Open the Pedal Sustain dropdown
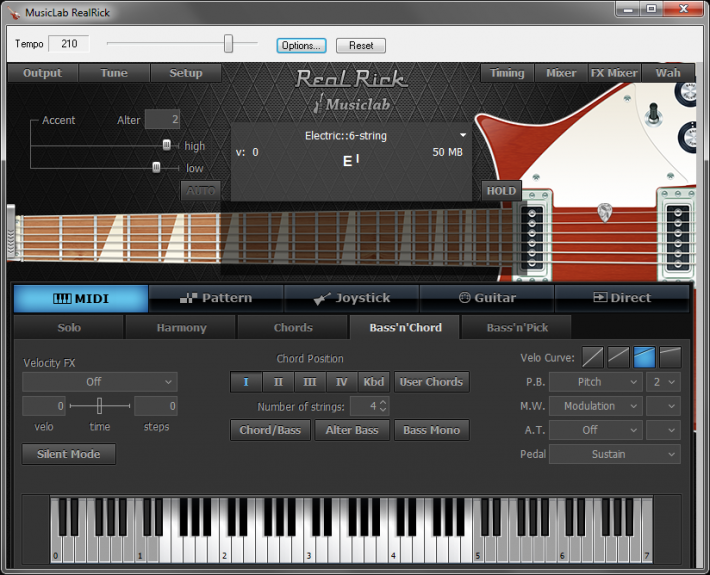 pos(615,454)
